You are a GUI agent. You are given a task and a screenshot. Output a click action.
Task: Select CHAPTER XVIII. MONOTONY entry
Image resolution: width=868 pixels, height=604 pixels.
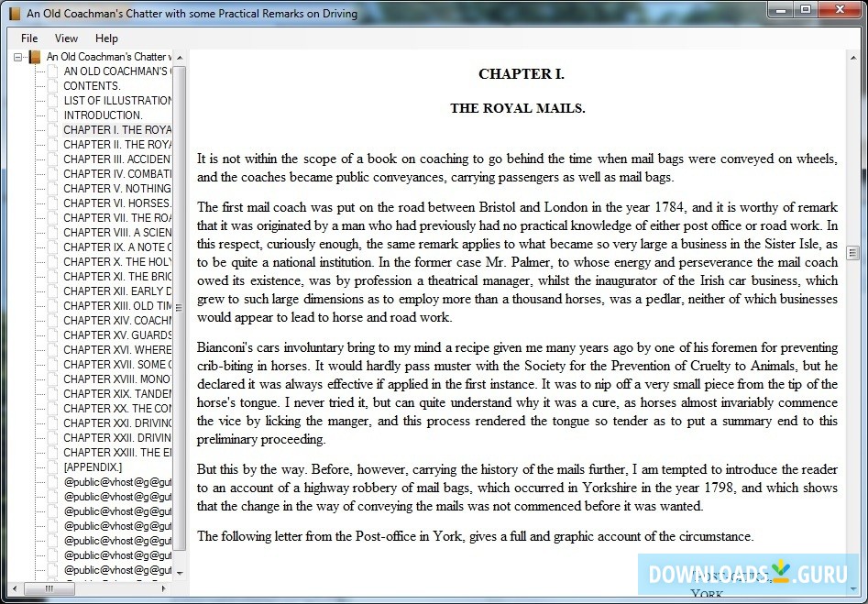(x=117, y=379)
